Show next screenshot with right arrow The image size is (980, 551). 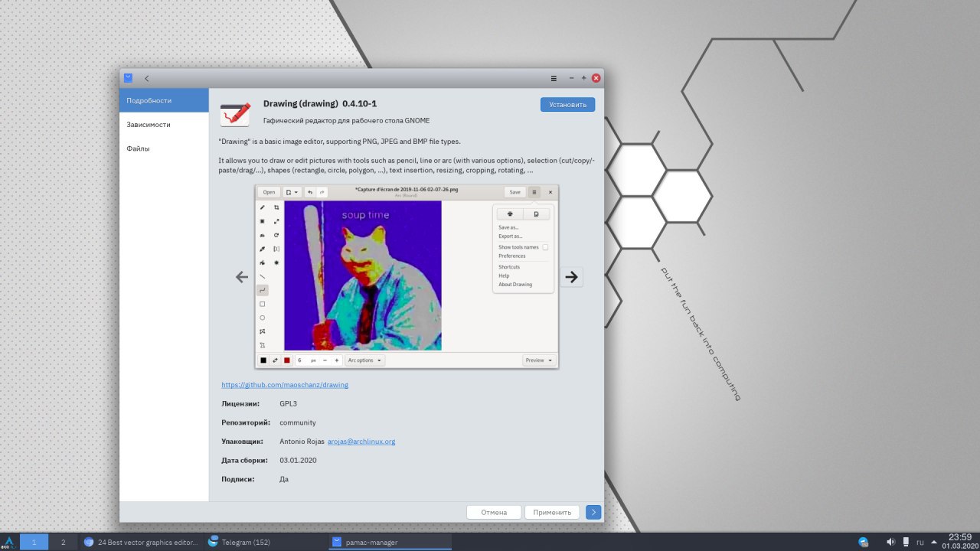pyautogui.click(x=571, y=277)
